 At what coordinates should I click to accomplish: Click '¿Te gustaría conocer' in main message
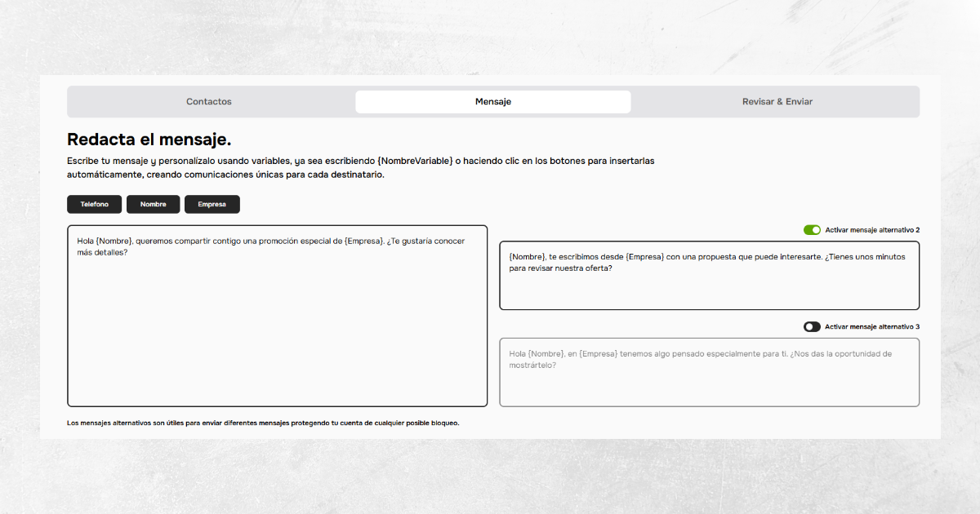[425, 241]
